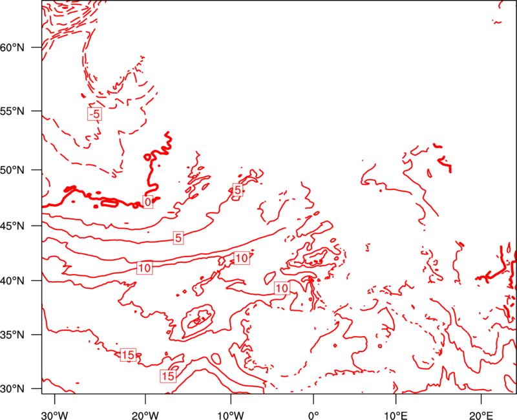
Task: Select the 10°W longitude axis label
Action: tap(231, 415)
